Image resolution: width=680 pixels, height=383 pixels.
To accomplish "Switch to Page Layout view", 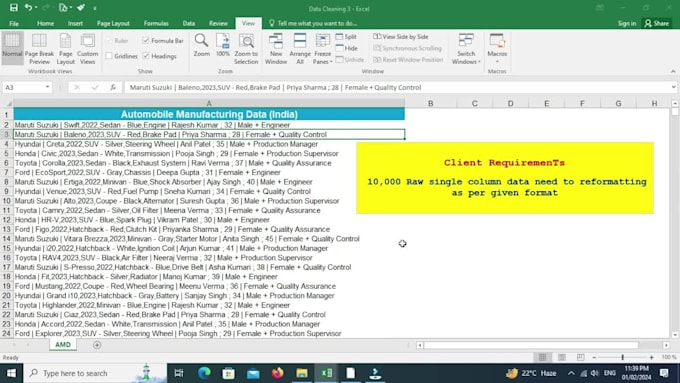I will 65,49.
